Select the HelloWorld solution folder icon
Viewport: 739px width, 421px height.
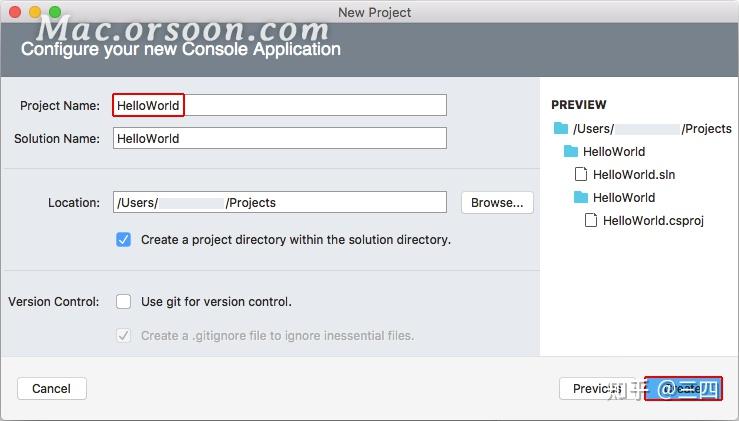[571, 151]
